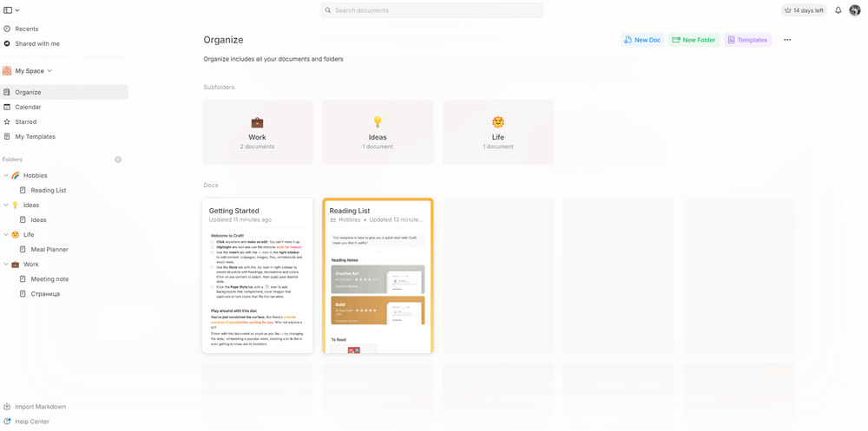868x431 pixels.
Task: Open the Ideas subfolder card
Action: click(x=378, y=132)
